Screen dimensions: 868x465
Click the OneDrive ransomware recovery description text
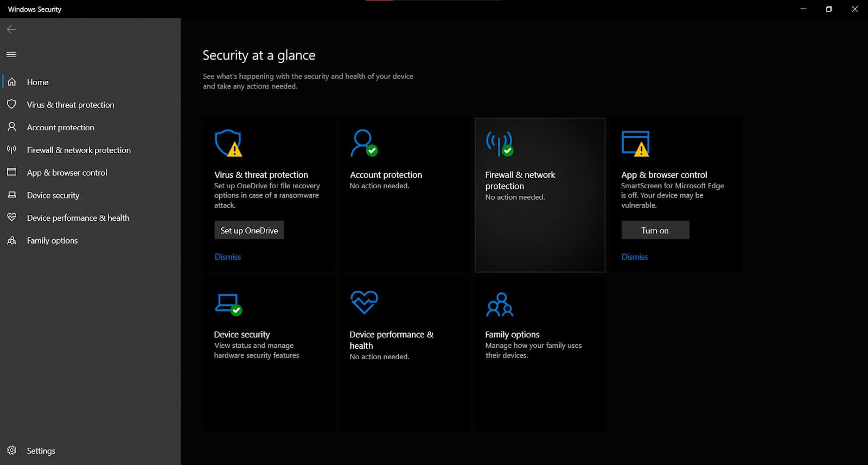[267, 195]
